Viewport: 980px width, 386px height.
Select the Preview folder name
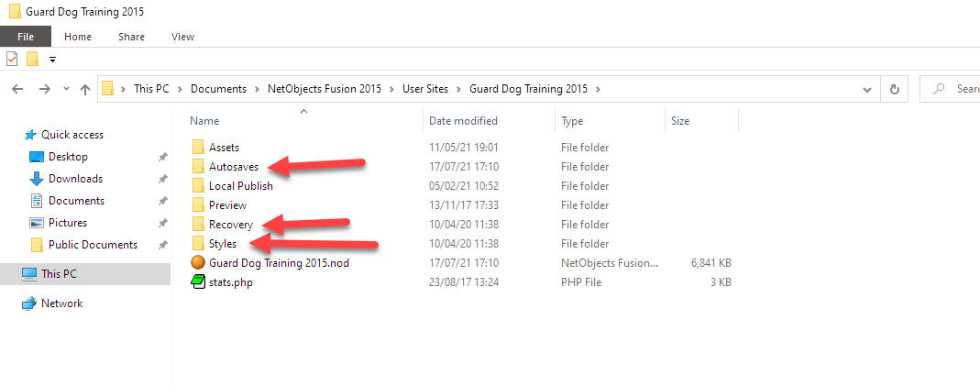tap(228, 204)
